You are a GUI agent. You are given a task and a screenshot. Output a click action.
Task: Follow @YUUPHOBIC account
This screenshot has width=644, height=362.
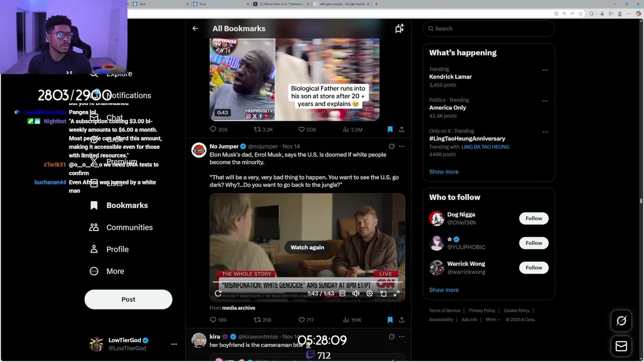point(534,243)
